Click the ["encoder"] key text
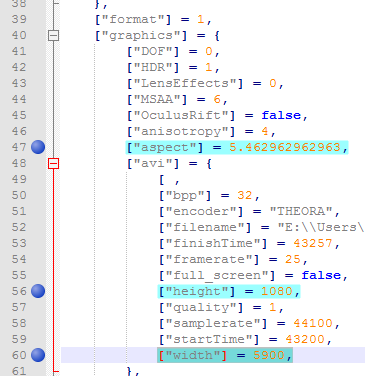This screenshot has width=365, height=376. point(201,211)
